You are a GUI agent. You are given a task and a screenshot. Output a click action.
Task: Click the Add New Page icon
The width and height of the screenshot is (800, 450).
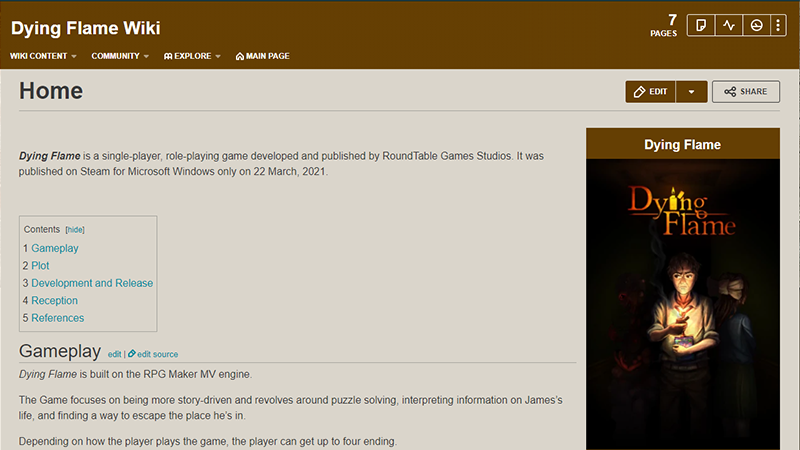702,26
